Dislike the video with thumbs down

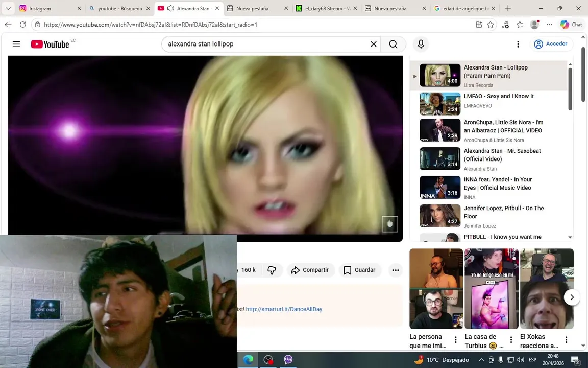(272, 270)
